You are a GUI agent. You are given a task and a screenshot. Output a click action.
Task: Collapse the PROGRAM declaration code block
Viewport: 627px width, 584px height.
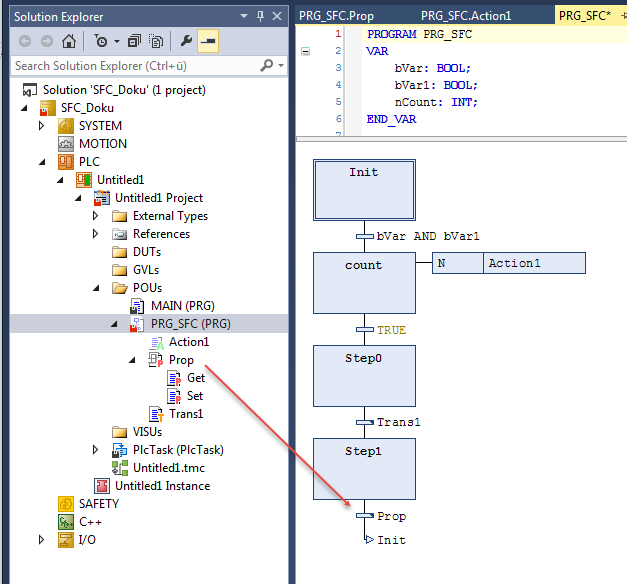(306, 50)
